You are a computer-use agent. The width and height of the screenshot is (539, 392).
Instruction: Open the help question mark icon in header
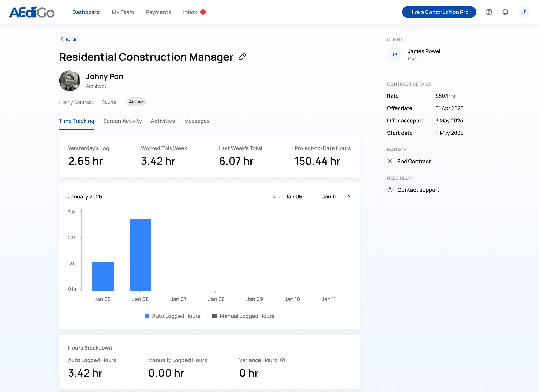pyautogui.click(x=489, y=12)
